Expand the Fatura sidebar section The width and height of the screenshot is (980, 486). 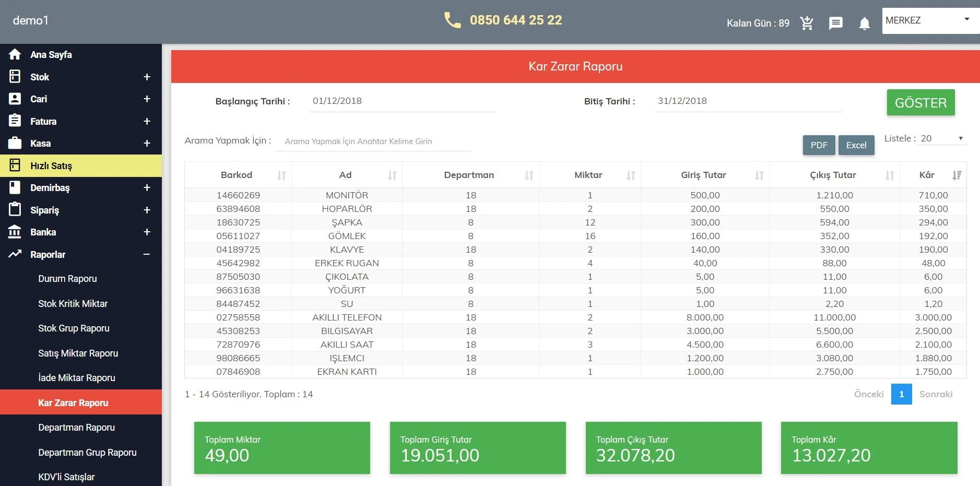click(x=147, y=121)
